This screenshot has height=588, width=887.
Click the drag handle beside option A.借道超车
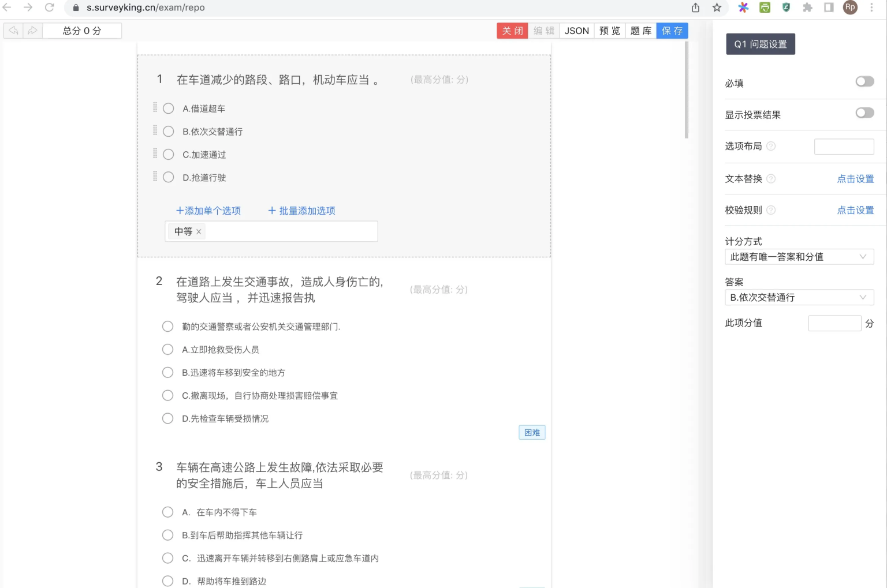point(155,108)
